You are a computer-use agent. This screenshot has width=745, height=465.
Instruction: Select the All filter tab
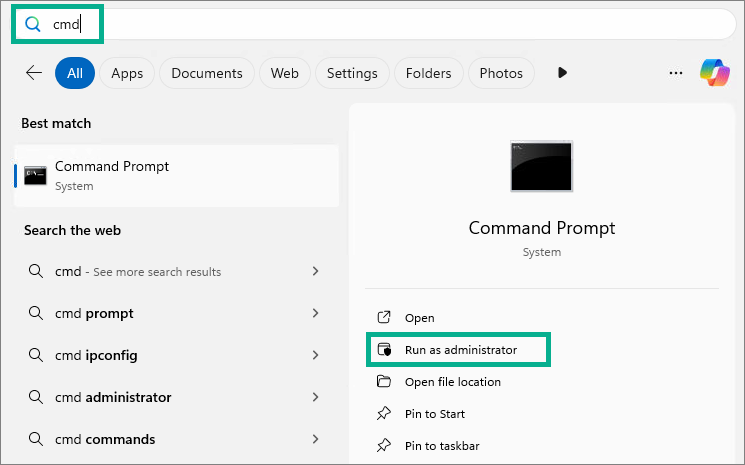pyautogui.click(x=75, y=73)
